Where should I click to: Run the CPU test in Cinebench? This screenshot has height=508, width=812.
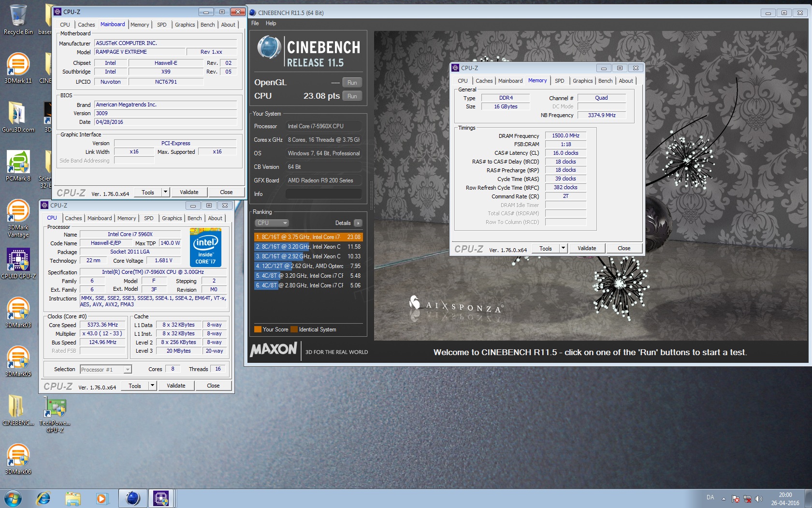coord(352,96)
